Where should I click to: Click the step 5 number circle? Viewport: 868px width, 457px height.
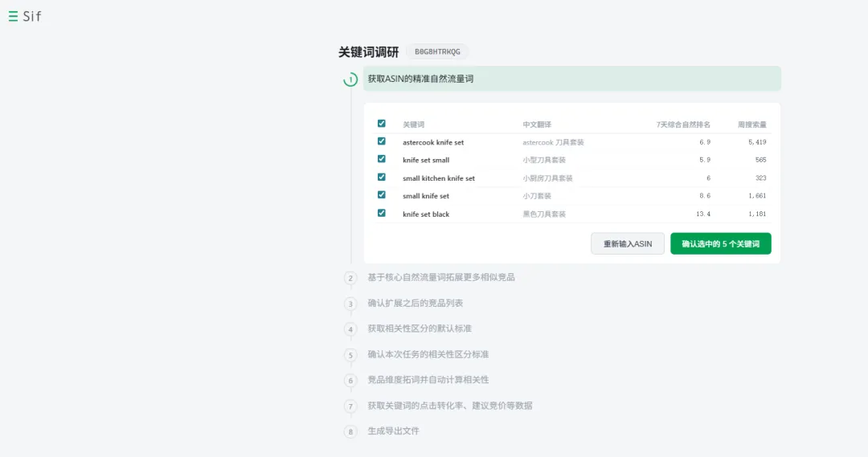350,355
